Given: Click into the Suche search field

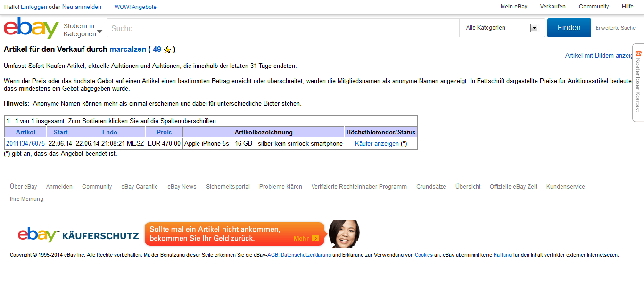Looking at the screenshot, I should pyautogui.click(x=283, y=28).
